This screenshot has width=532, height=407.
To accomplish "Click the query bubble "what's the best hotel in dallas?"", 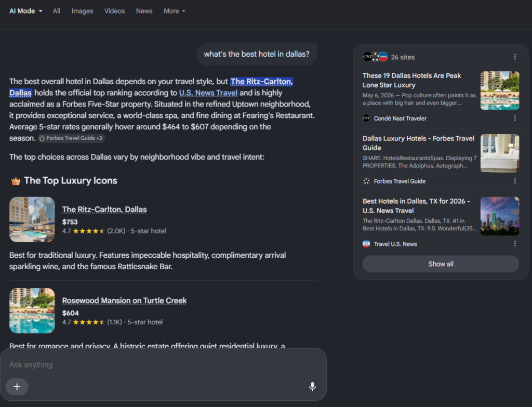I will coord(257,54).
